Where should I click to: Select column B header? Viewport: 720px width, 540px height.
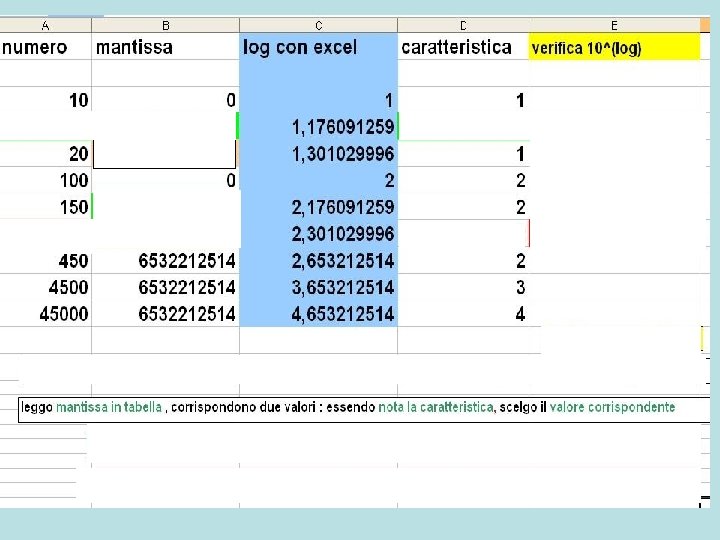point(165,26)
